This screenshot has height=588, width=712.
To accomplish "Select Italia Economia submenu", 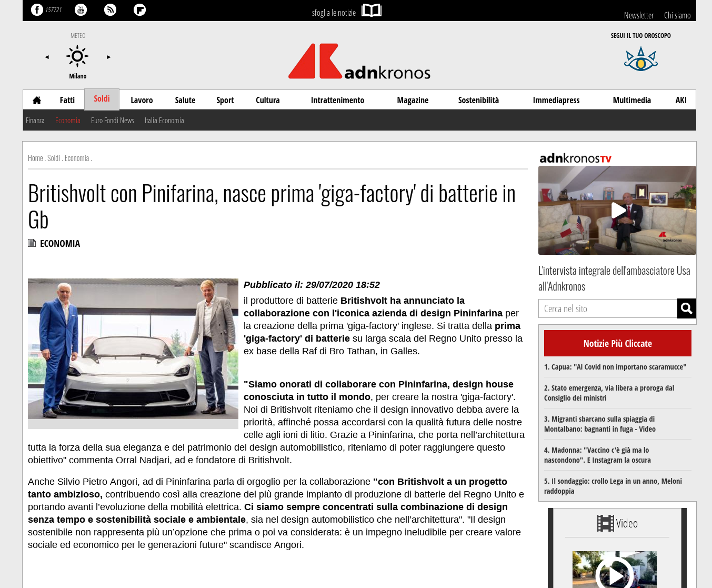I will [164, 121].
